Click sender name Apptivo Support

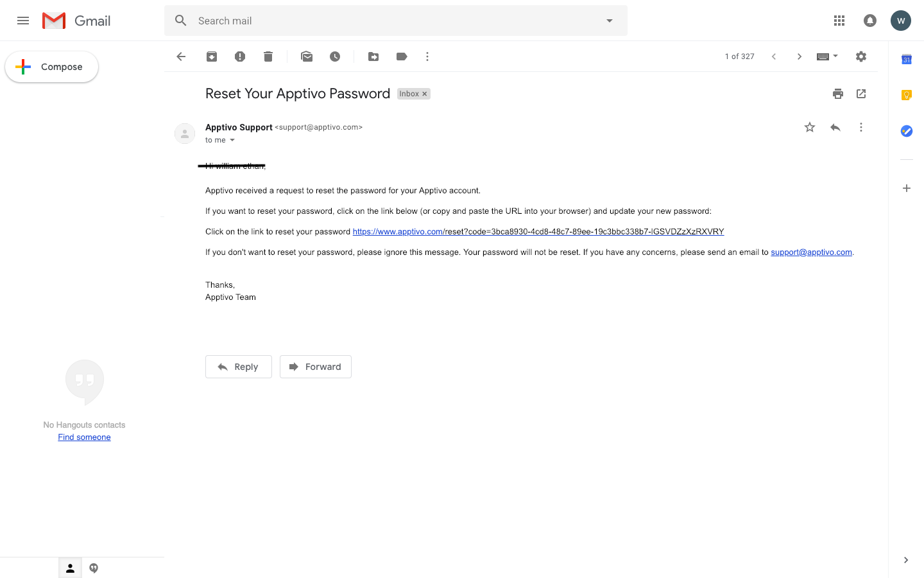[x=239, y=127]
